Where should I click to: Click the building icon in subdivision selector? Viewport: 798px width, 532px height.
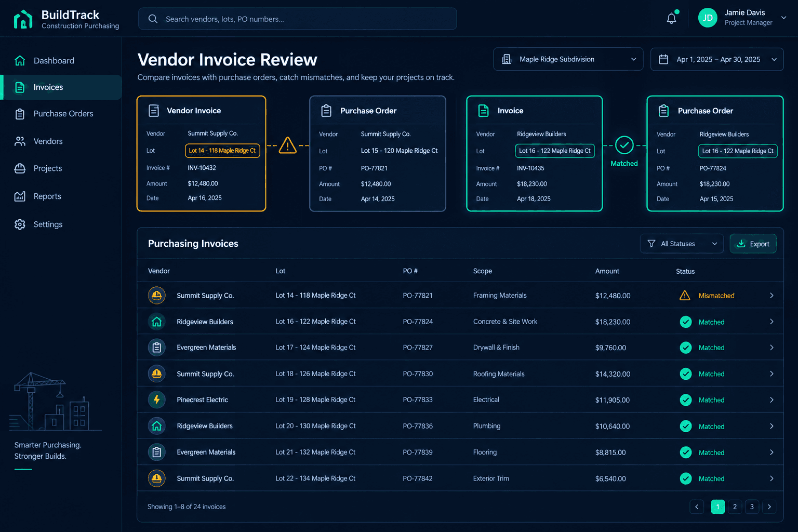coord(507,59)
